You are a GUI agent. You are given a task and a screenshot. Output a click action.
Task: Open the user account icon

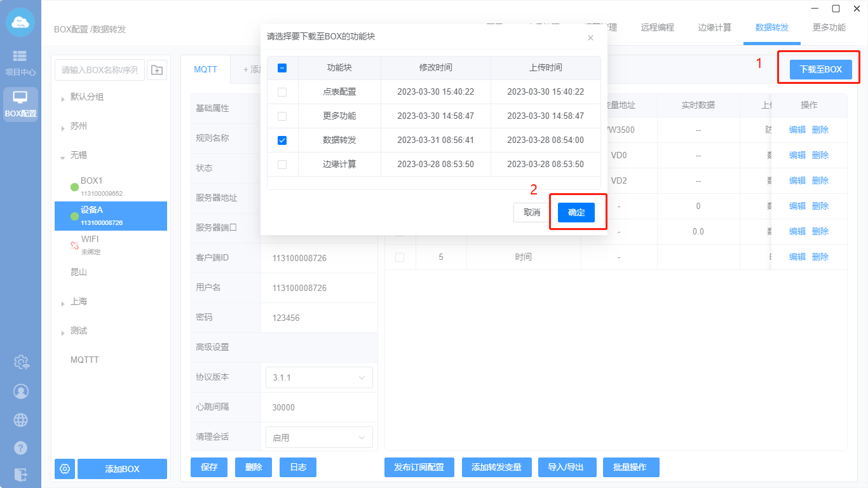click(21, 391)
